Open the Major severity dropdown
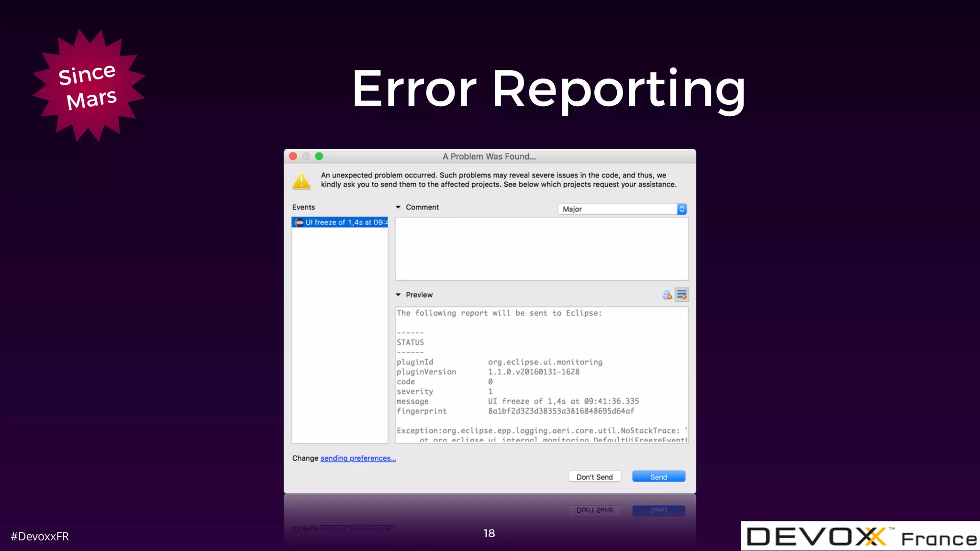Viewport: 980px width, 551px height. click(x=623, y=209)
